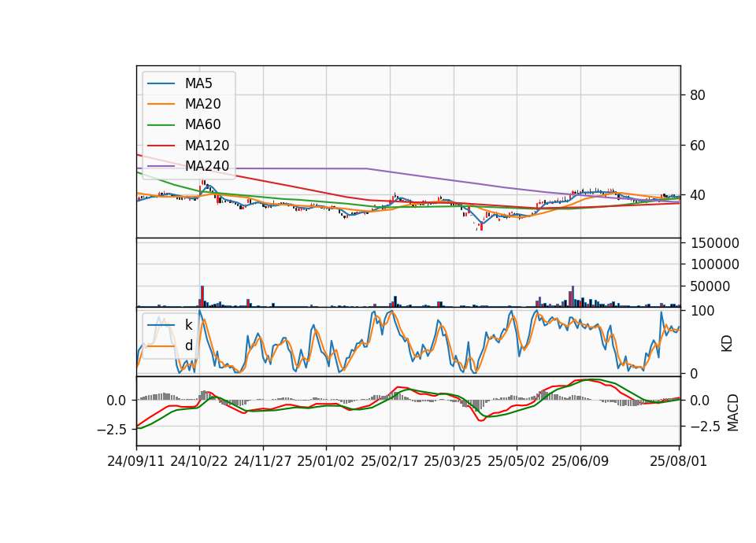Click the tall volume bar near 25/06/09
Screen dimensions: 756x543
tap(573, 297)
